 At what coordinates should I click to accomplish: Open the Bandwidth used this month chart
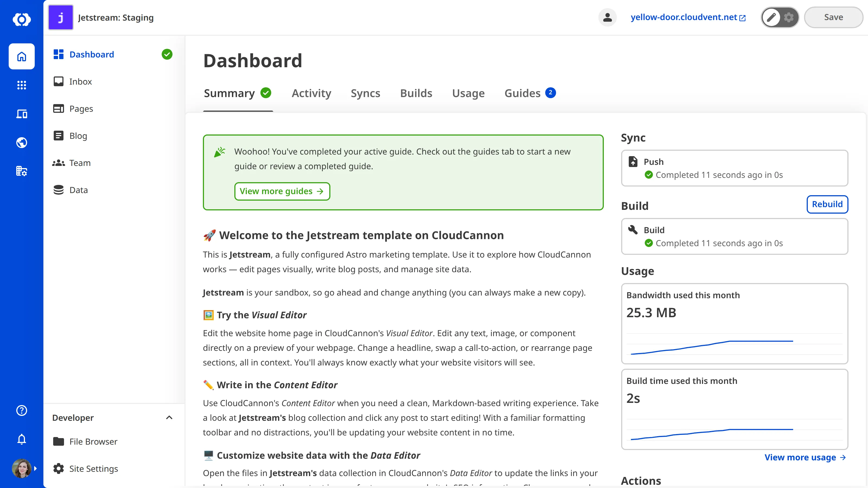[x=734, y=324]
